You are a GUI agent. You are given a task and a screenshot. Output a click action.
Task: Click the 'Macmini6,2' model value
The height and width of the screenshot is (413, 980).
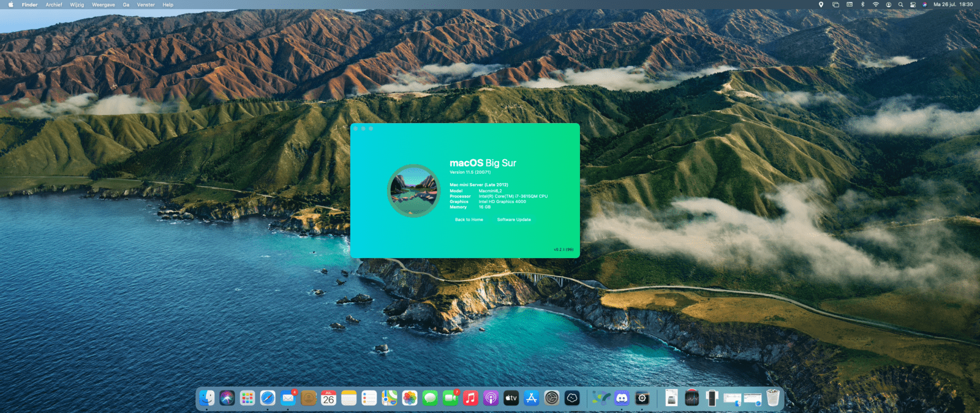tap(490, 191)
